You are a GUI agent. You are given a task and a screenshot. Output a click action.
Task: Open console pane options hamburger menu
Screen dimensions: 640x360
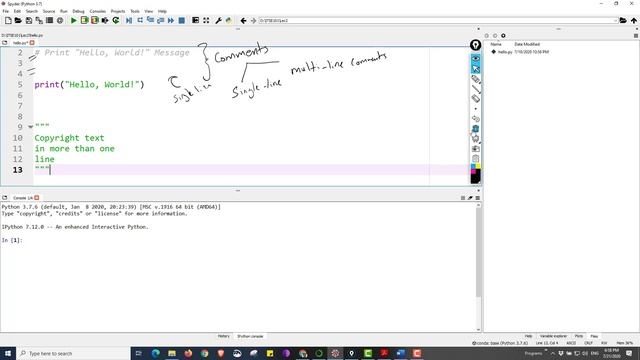[478, 198]
